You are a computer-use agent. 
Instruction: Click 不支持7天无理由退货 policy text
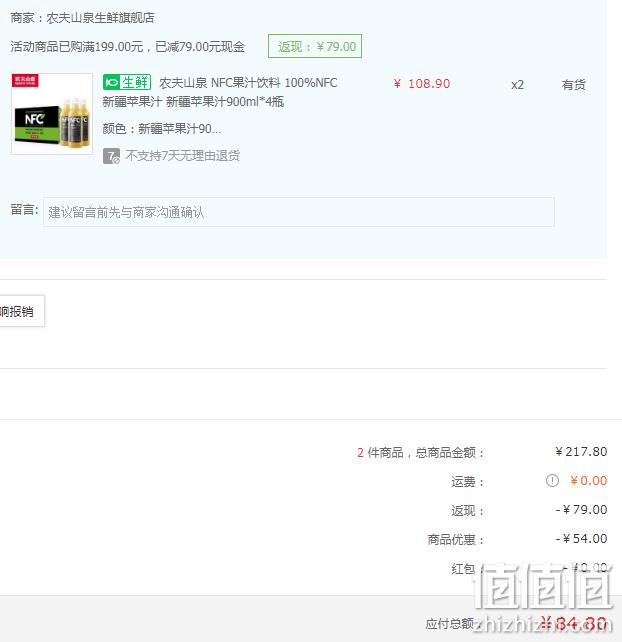coord(183,156)
